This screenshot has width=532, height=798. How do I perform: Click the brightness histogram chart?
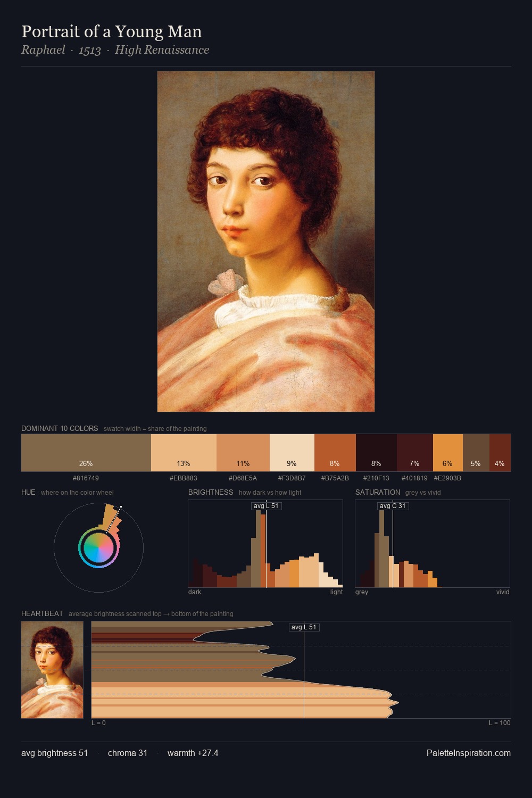[265, 544]
